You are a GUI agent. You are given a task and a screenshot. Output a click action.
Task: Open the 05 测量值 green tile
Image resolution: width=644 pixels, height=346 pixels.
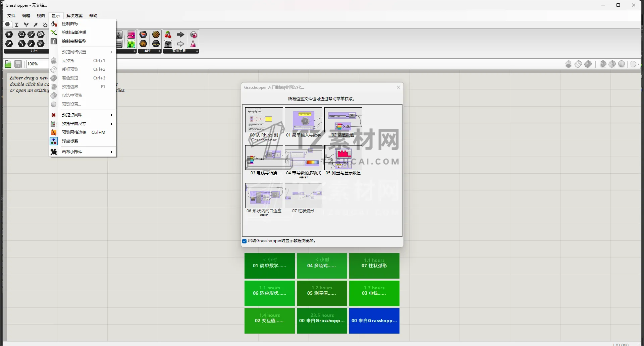pos(322,293)
